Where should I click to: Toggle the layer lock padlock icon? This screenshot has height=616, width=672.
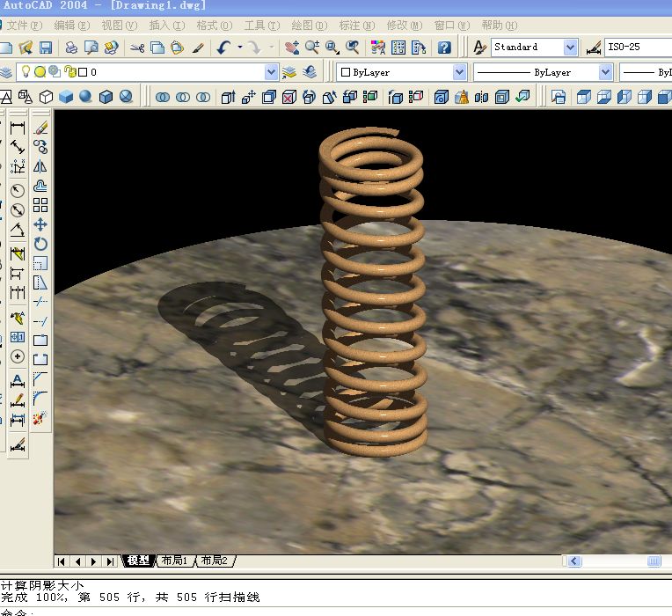(69, 72)
